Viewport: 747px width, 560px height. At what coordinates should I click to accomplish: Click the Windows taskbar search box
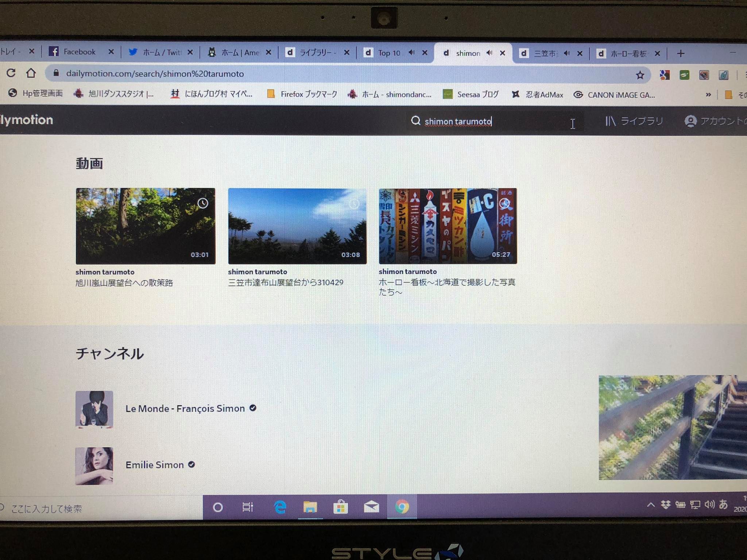pos(101,508)
